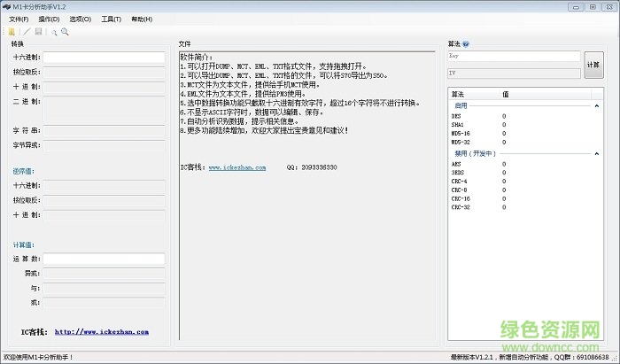Screen dimensions: 620x364
Task: Open the 操作(D) menu
Action: [x=50, y=18]
